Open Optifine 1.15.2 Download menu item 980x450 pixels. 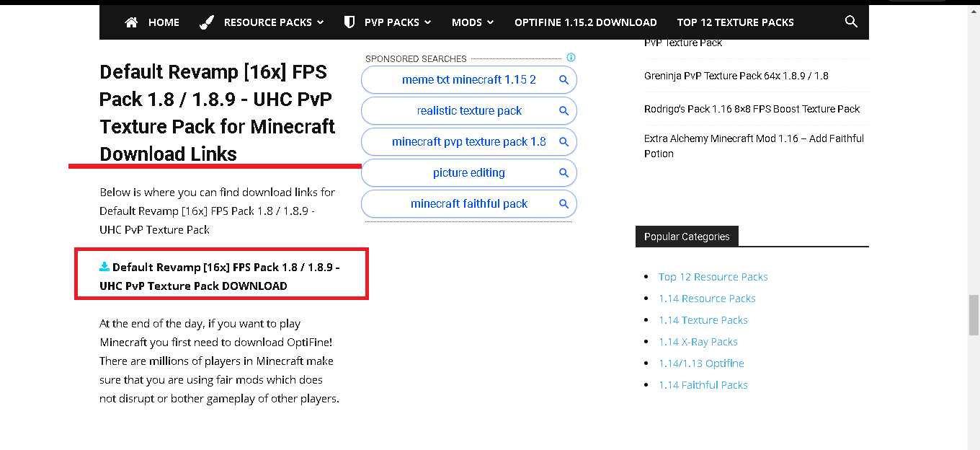pyautogui.click(x=585, y=22)
